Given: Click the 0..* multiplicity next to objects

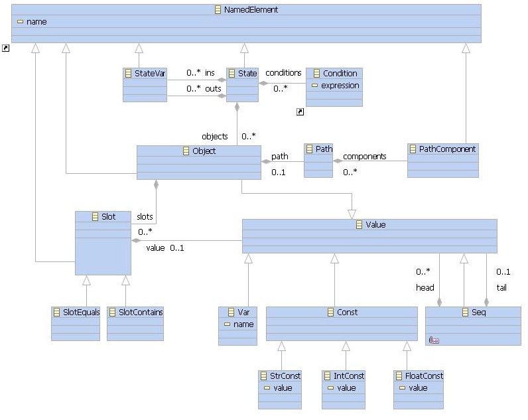Looking at the screenshot, I should point(249,137).
